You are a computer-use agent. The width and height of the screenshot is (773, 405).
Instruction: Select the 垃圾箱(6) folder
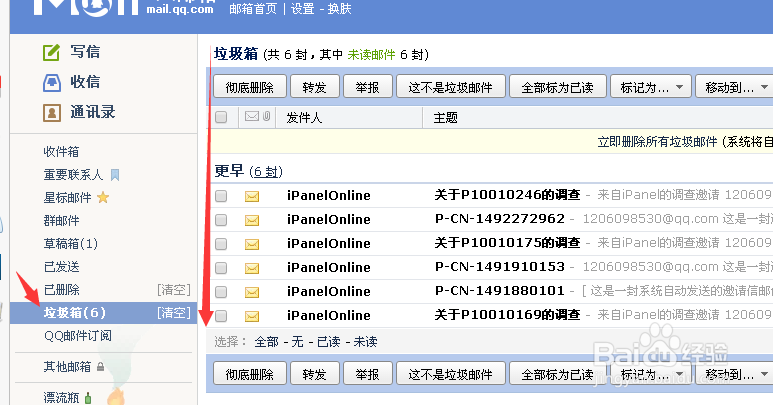pyautogui.click(x=74, y=313)
